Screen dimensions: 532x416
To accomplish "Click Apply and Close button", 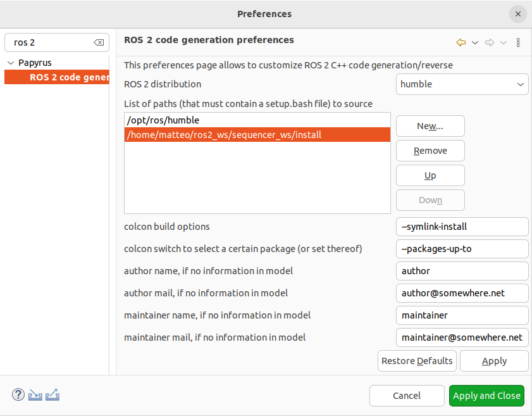I will [486, 396].
